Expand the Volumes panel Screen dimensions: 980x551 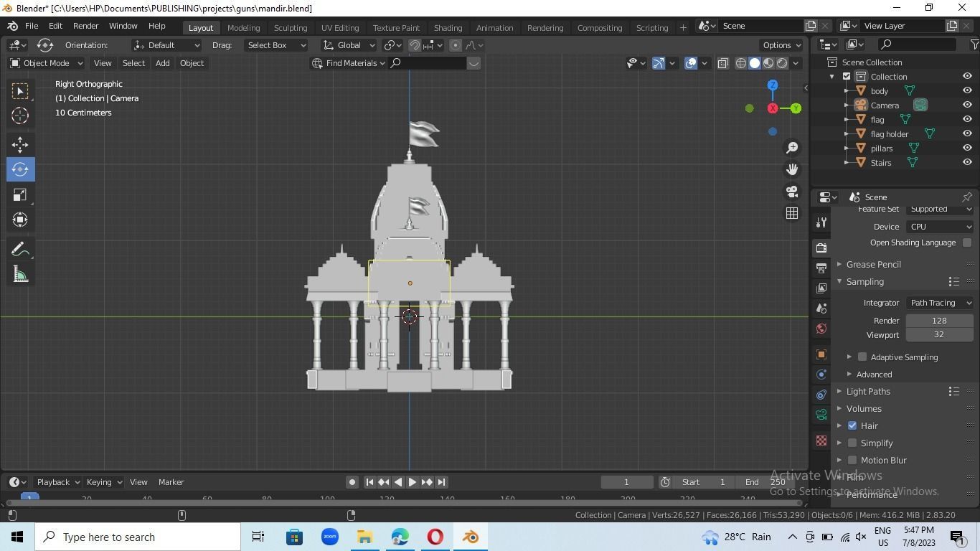(839, 408)
